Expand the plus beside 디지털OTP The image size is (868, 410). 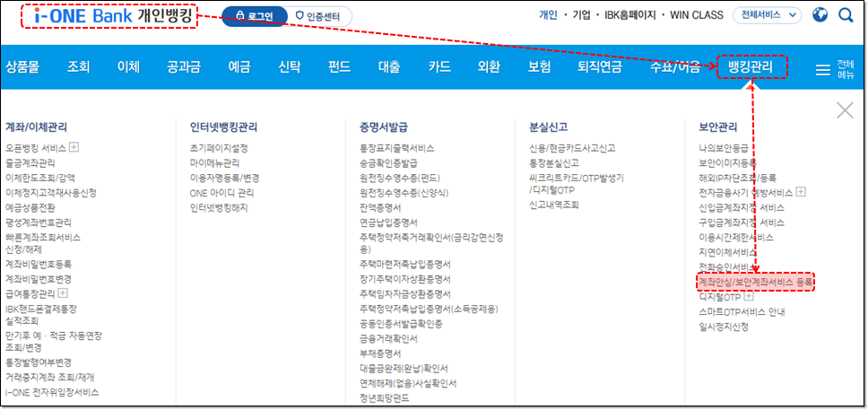(749, 297)
